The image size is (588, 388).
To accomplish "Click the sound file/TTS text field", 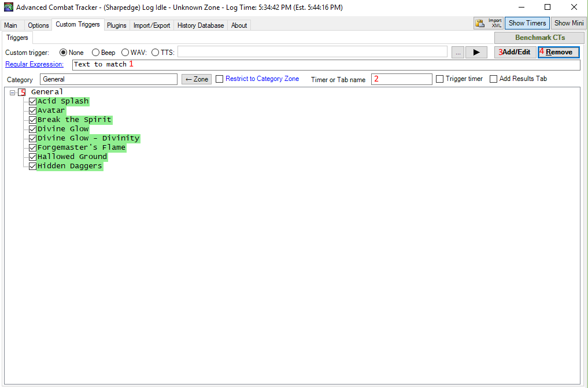I will 312,51.
